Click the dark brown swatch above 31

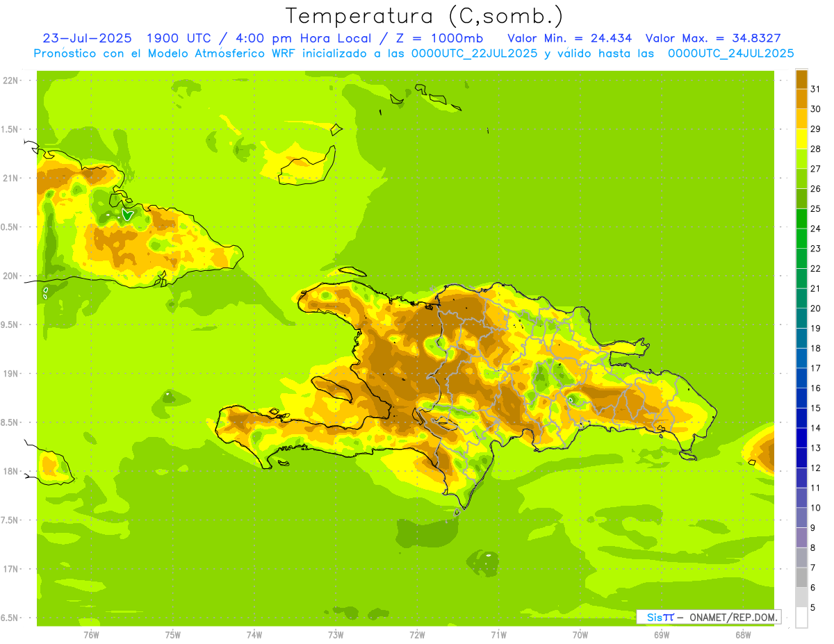[x=801, y=79]
